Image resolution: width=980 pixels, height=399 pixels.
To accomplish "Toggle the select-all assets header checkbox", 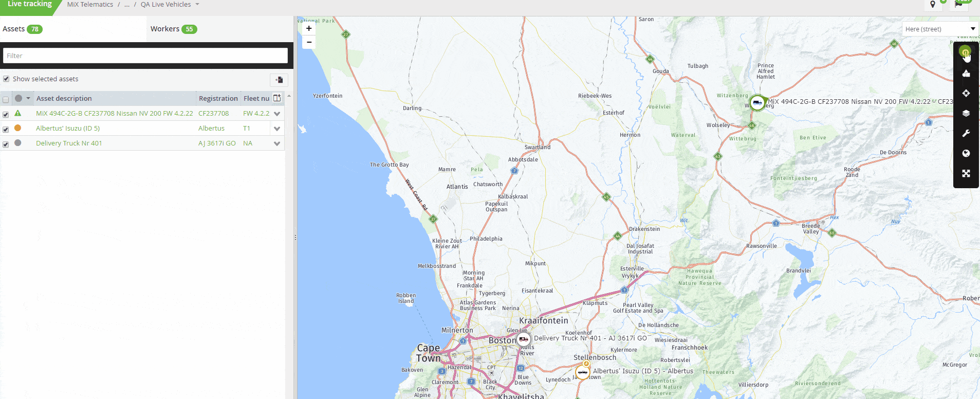I will coord(6,99).
